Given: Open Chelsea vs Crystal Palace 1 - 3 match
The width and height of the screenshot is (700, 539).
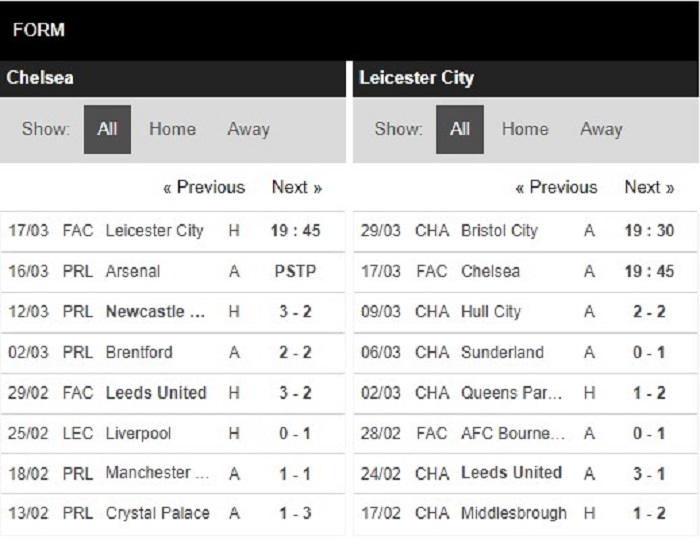Looking at the screenshot, I should point(172,514).
